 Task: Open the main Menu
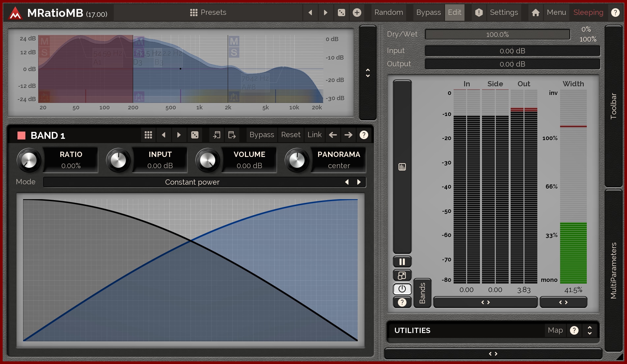point(556,13)
